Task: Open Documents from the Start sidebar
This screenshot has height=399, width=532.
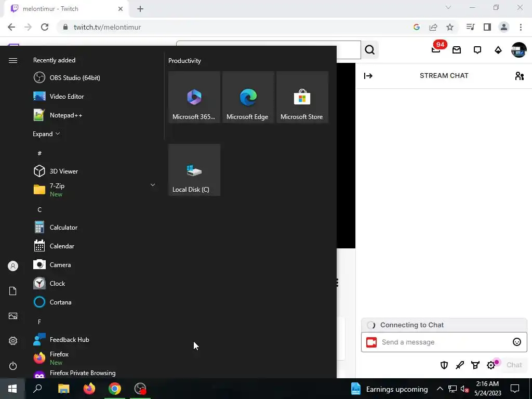Action: point(13,291)
